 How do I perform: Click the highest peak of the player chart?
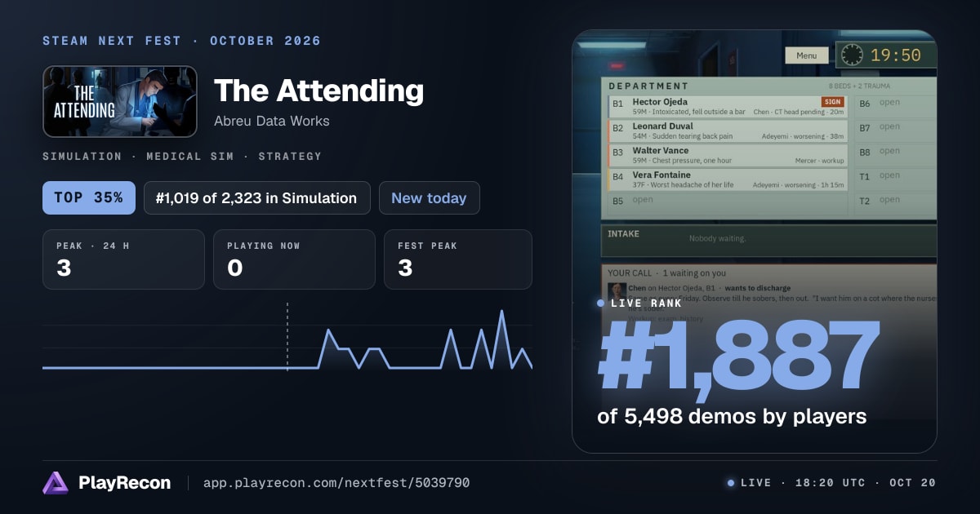click(501, 312)
